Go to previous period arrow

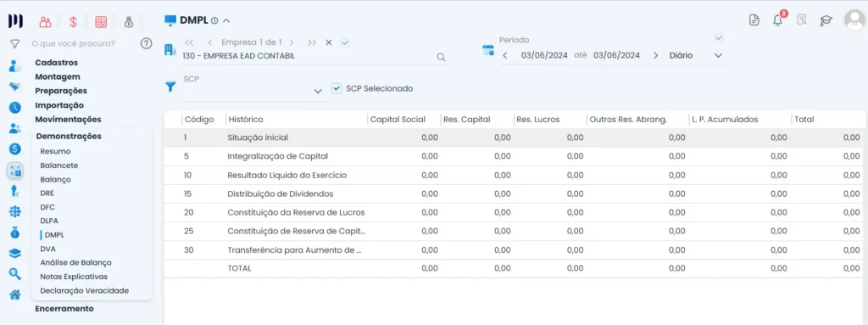click(x=505, y=55)
